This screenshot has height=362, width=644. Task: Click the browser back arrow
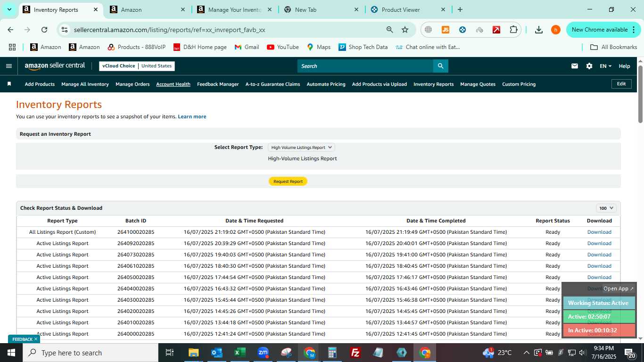(10, 30)
